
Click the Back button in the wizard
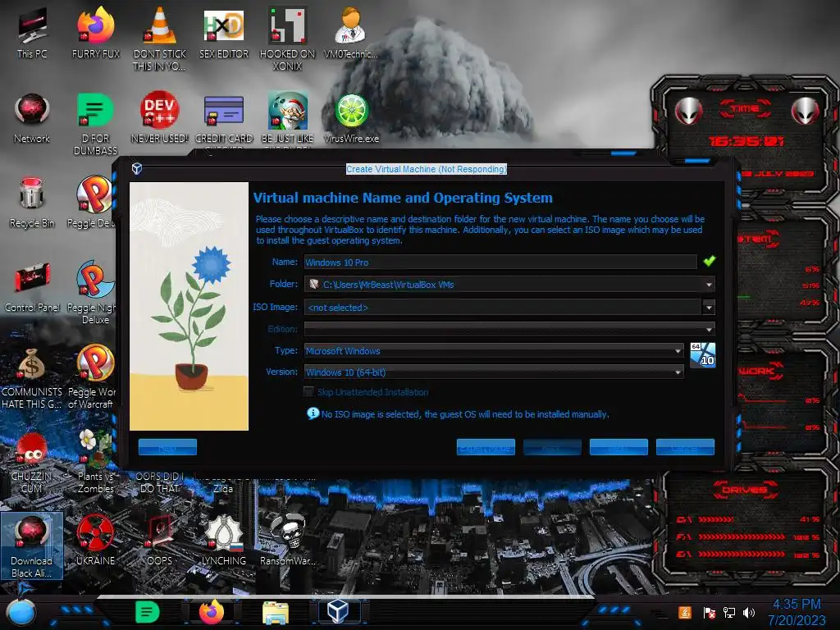point(552,447)
